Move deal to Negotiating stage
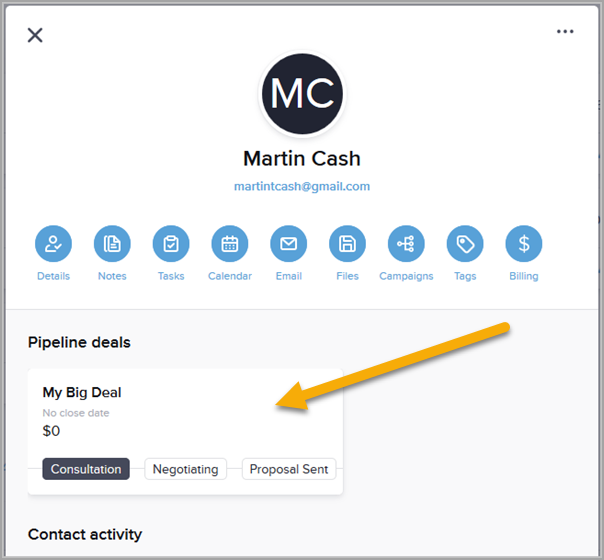This screenshot has width=604, height=560. [x=186, y=469]
